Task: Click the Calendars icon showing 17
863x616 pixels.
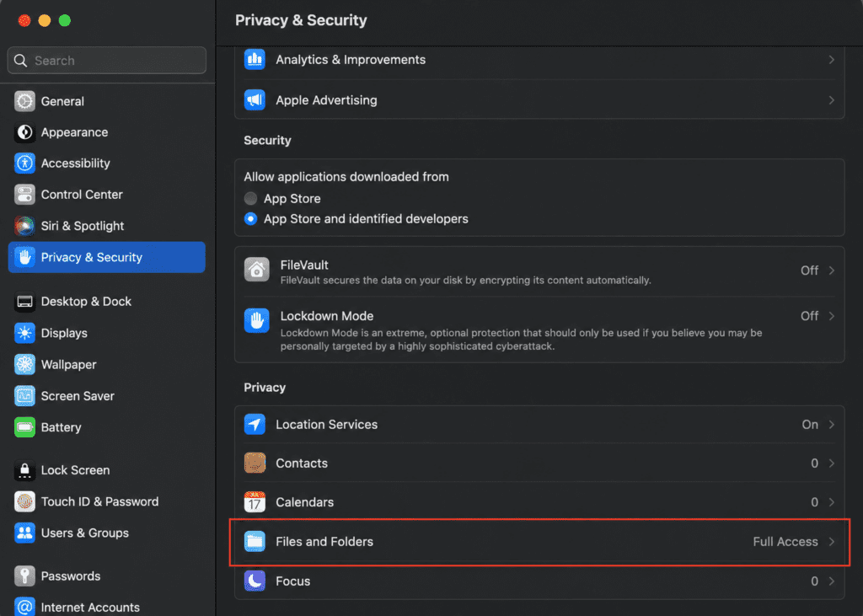Action: pos(255,502)
